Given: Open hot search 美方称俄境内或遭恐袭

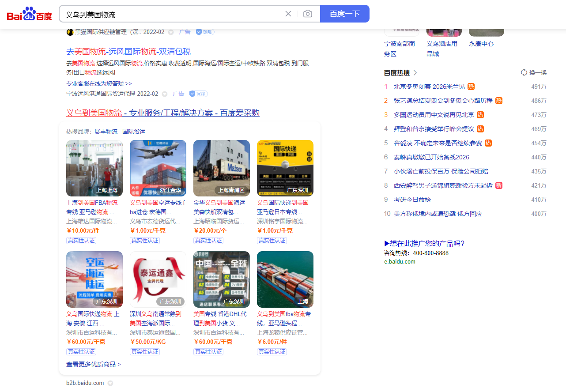Looking at the screenshot, I should point(438,214).
